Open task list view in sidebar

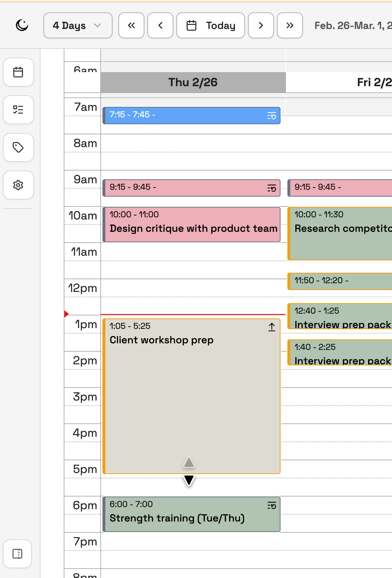click(18, 110)
